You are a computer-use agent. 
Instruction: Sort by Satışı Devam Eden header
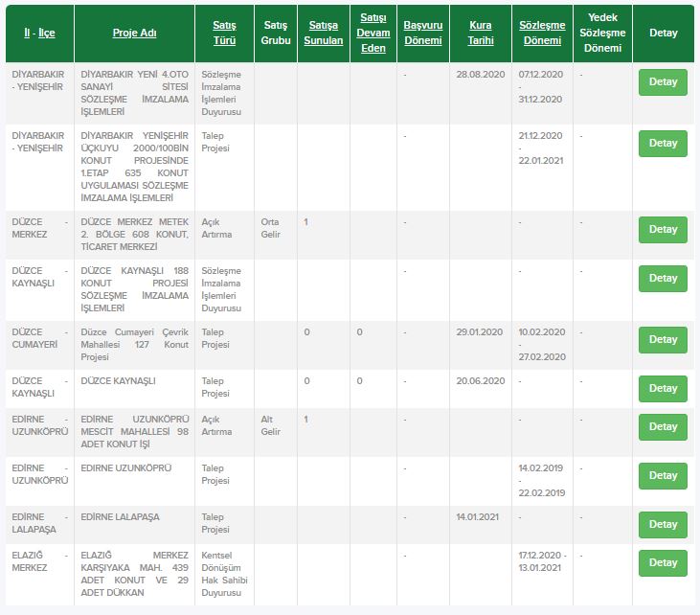click(x=373, y=34)
